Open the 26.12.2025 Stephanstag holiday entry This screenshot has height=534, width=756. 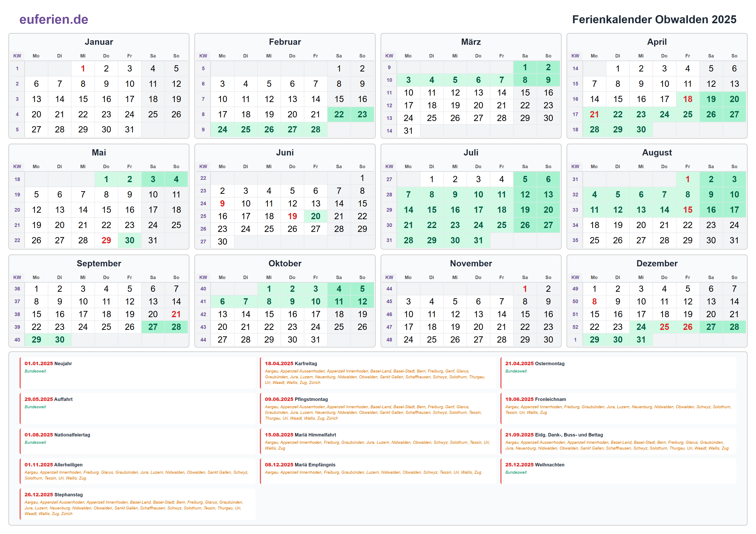(138, 504)
